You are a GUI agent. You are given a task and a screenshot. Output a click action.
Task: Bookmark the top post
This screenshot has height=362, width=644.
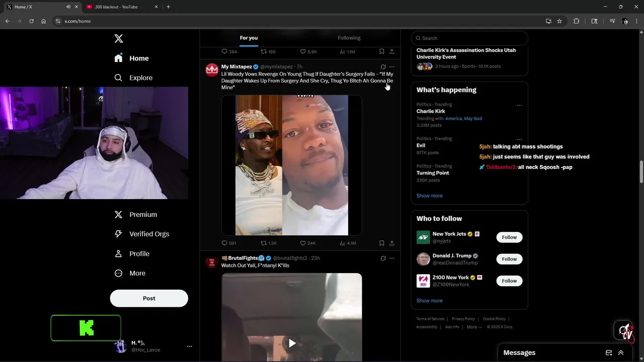[x=382, y=52]
